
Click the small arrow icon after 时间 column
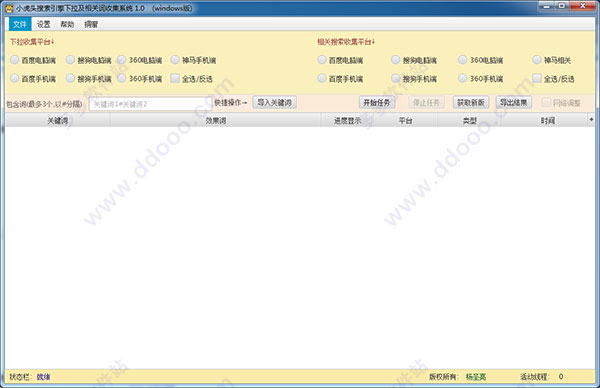coord(591,120)
